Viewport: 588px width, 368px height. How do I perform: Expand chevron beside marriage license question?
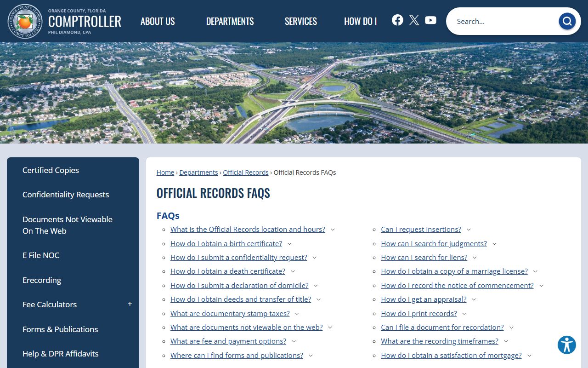535,271
